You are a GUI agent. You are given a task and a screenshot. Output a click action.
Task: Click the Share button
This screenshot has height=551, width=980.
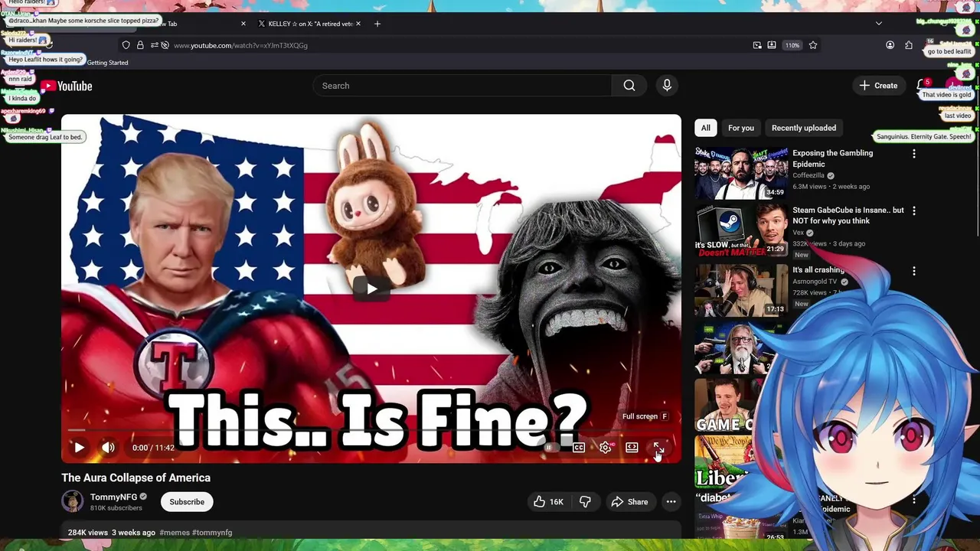[629, 502]
